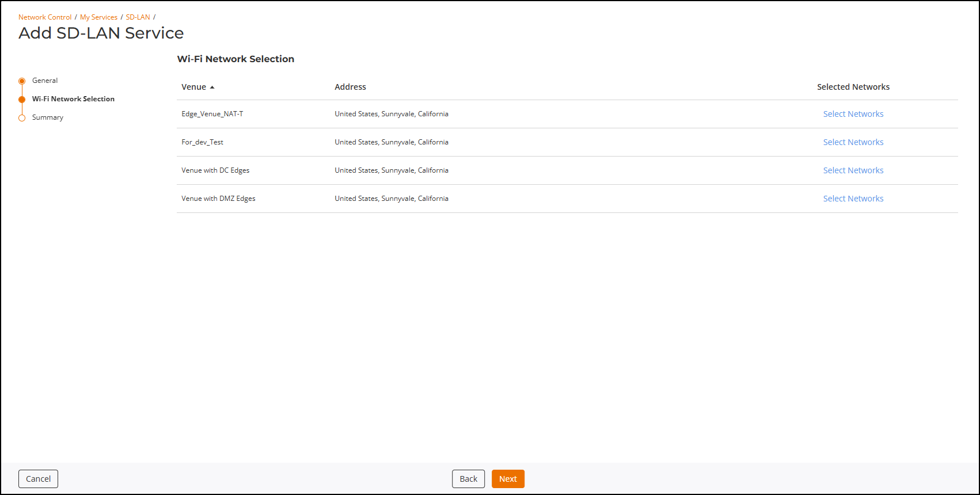Go to the Summary step label

pos(48,117)
